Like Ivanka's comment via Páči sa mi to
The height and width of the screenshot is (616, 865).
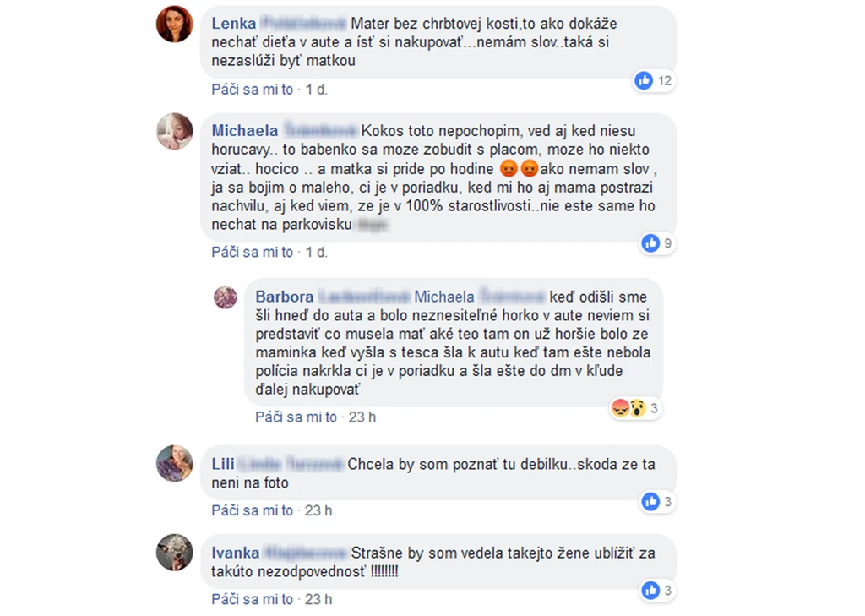click(x=252, y=599)
